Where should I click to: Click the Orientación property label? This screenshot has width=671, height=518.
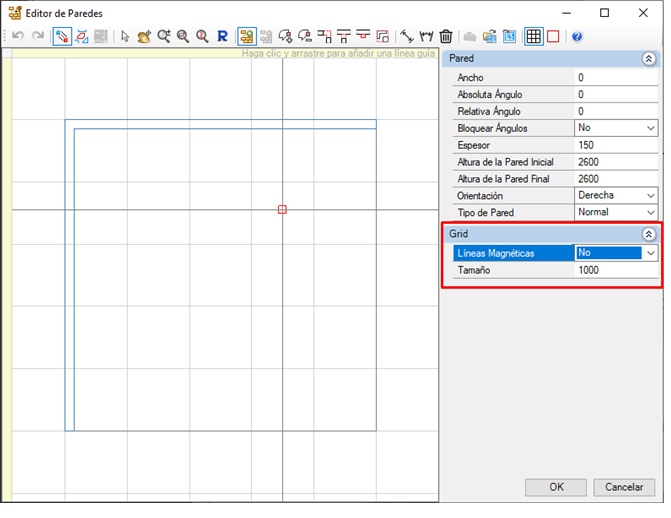(480, 196)
